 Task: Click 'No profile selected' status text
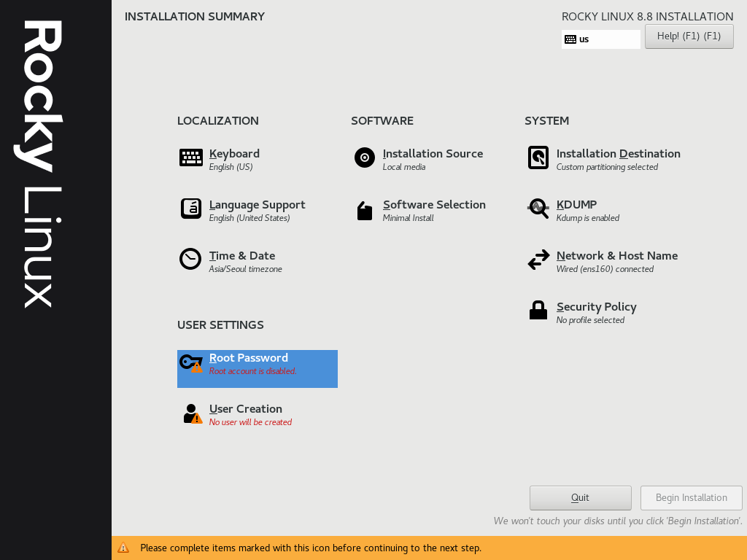(x=590, y=320)
